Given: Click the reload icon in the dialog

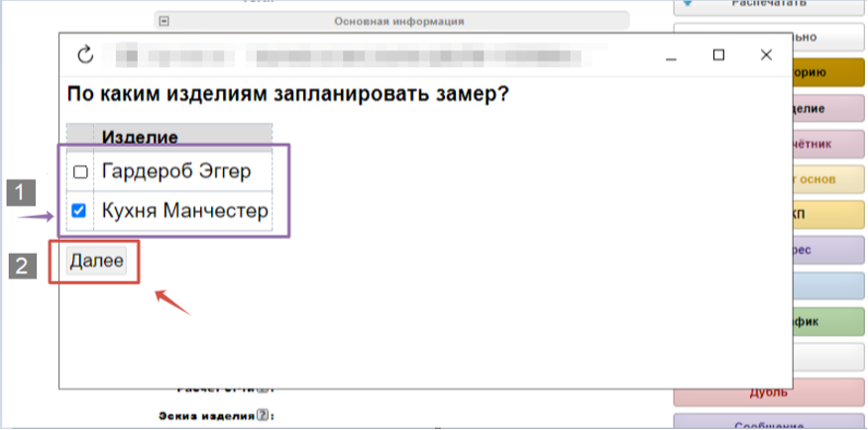Looking at the screenshot, I should (x=84, y=54).
